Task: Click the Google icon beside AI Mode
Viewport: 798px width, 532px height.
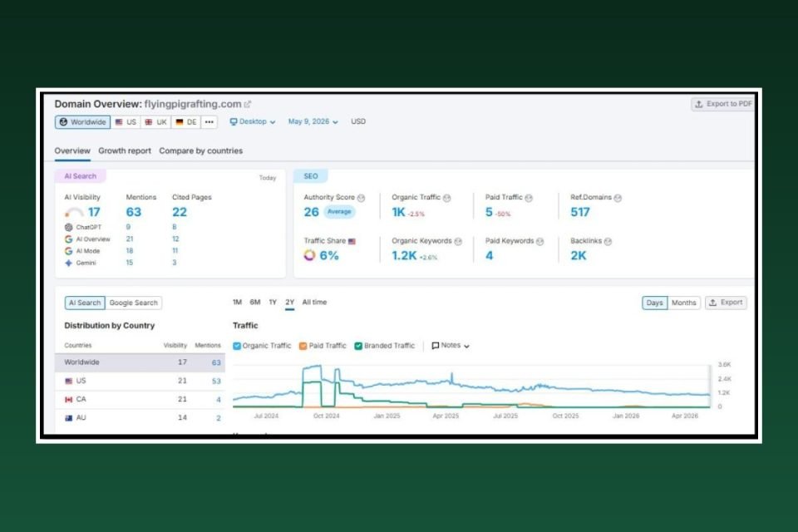Action: click(x=69, y=251)
